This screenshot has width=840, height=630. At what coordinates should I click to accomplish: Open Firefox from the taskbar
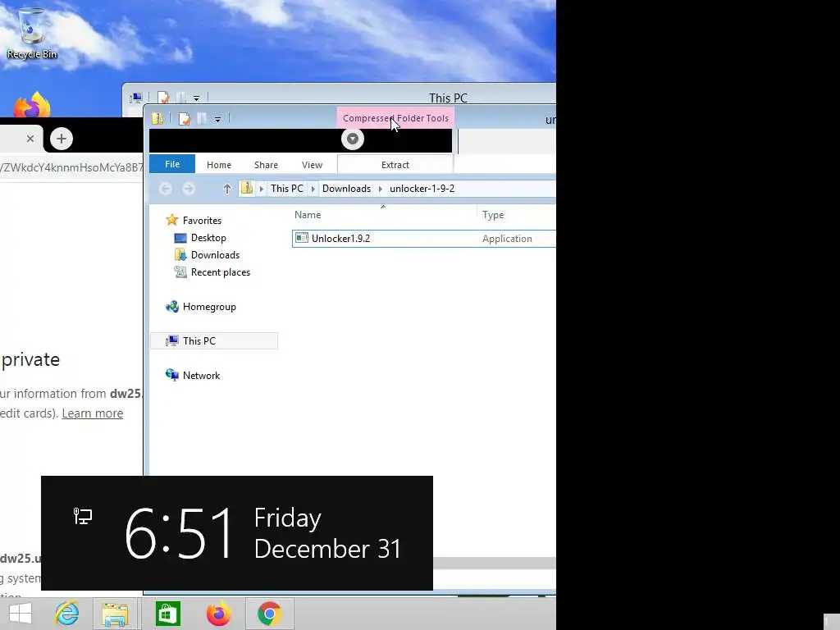(218, 614)
